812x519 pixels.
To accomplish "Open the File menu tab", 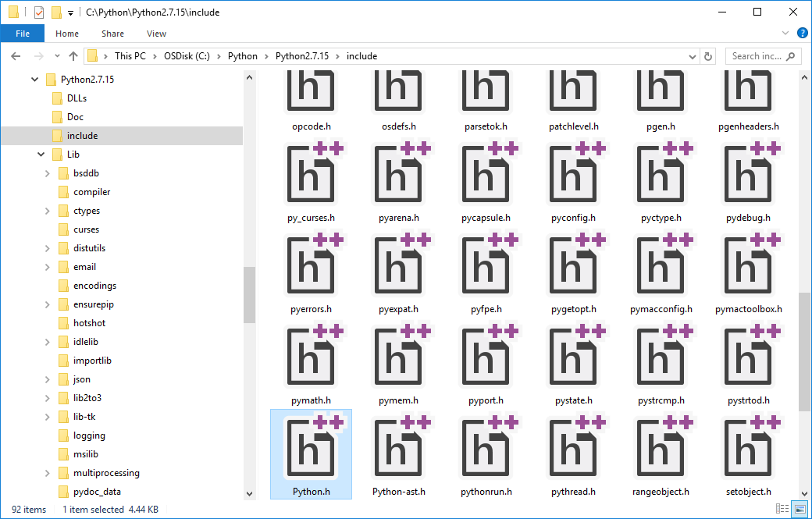I will (x=23, y=34).
